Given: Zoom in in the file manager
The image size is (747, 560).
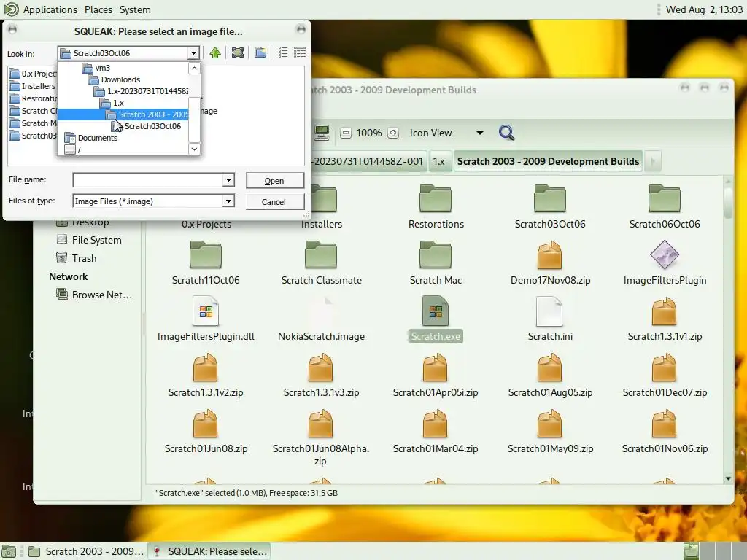Looking at the screenshot, I should [393, 133].
